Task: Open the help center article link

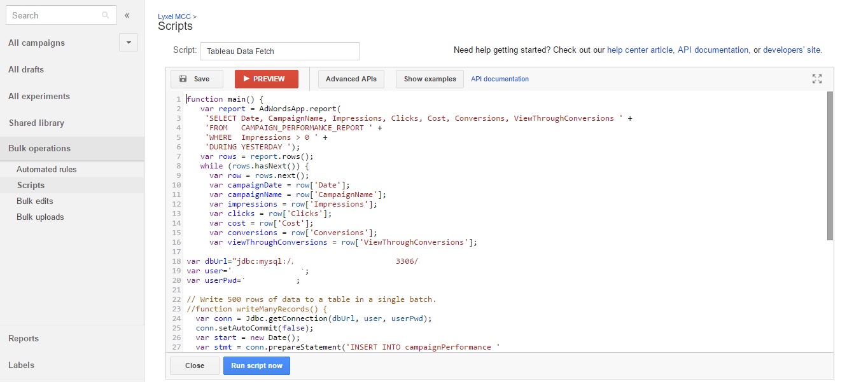Action: click(640, 50)
